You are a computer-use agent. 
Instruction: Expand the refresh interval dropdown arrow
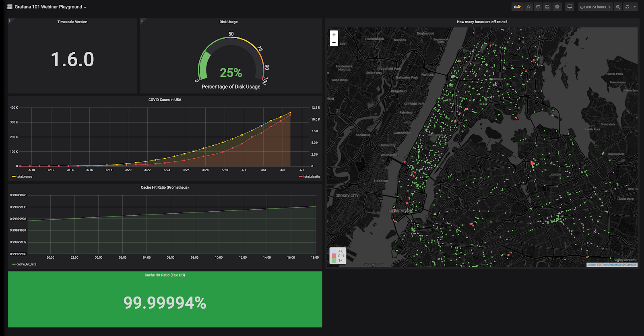click(x=635, y=7)
